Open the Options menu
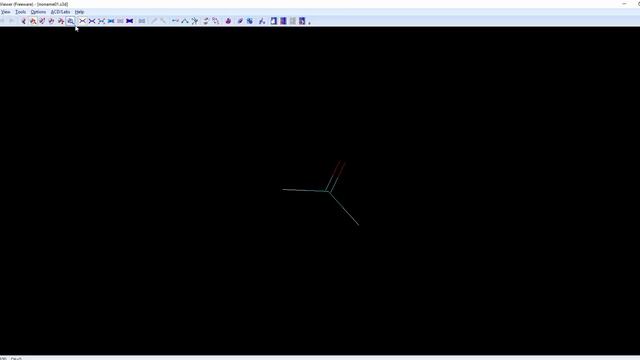 [38, 12]
